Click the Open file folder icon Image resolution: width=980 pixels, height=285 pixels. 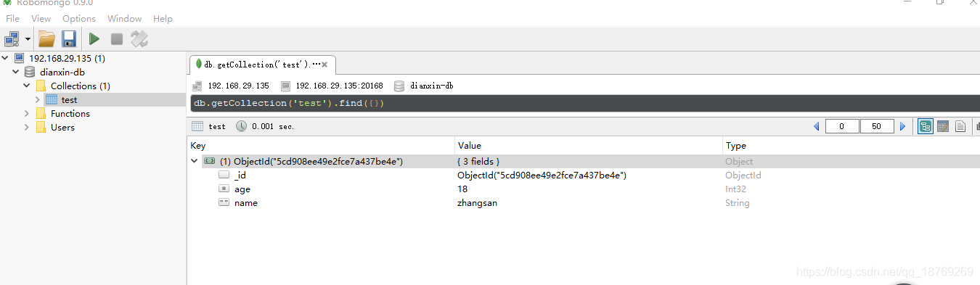tap(46, 38)
